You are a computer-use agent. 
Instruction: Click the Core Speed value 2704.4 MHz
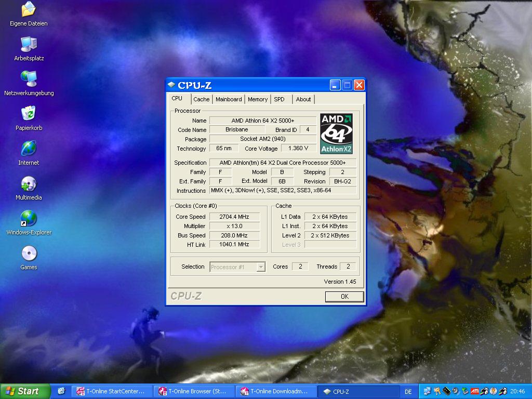(234, 217)
